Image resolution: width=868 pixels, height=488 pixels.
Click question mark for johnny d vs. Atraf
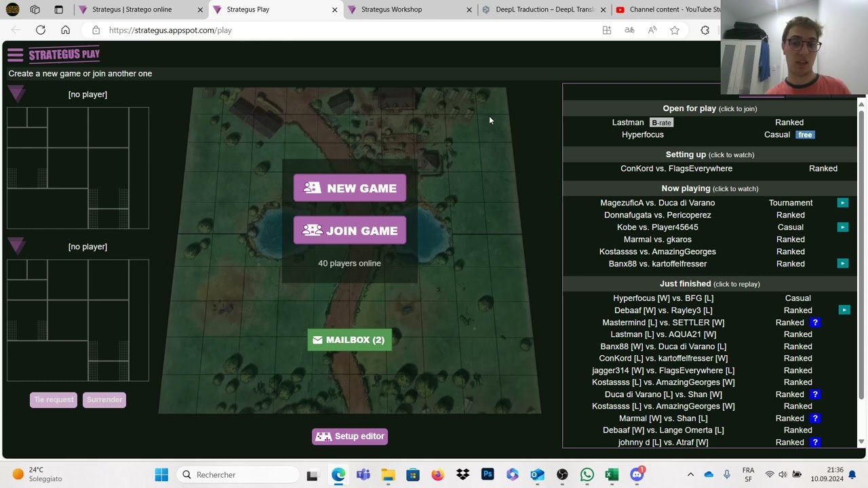815,443
